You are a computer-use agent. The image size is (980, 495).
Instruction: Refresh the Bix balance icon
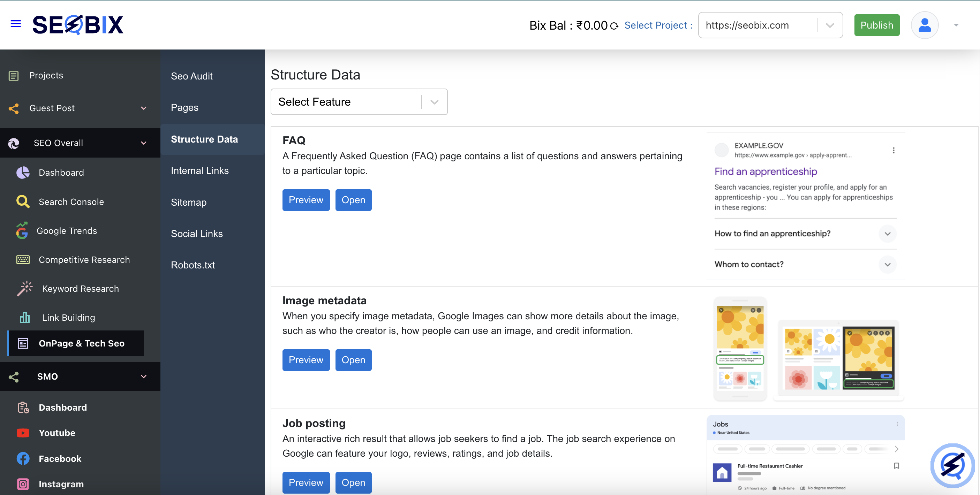pos(614,26)
